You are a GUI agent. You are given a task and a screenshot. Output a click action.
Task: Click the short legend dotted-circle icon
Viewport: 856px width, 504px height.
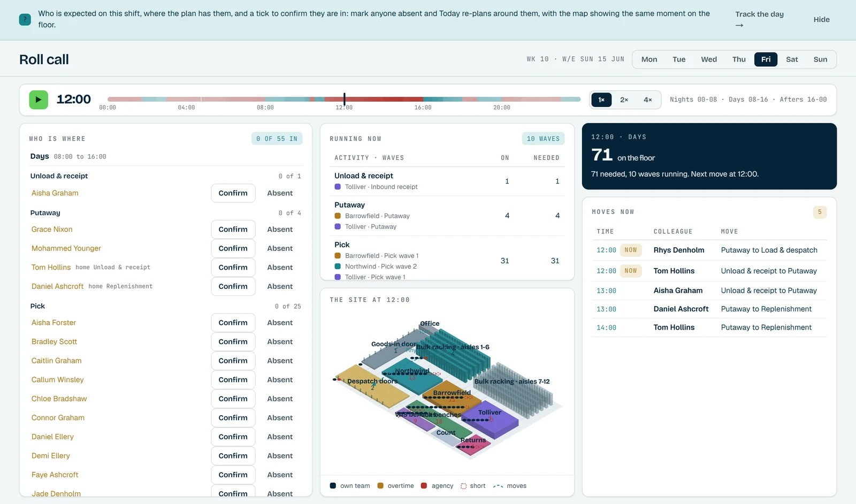pyautogui.click(x=463, y=486)
